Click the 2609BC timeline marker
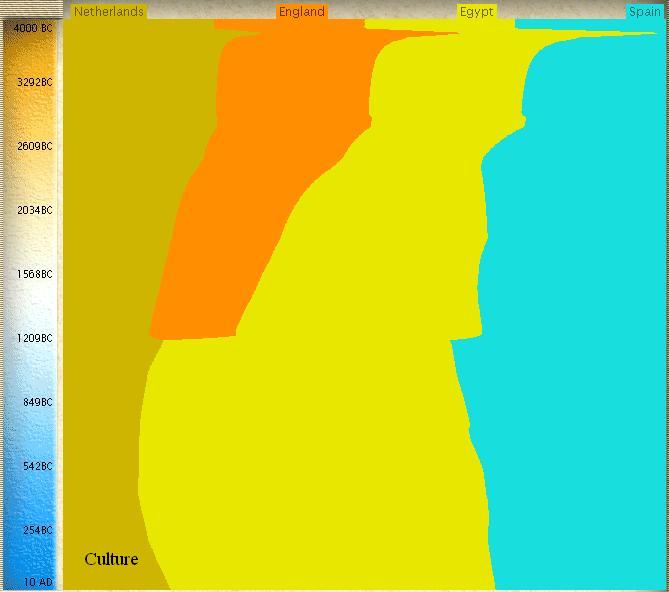The image size is (669, 592). coord(34,146)
